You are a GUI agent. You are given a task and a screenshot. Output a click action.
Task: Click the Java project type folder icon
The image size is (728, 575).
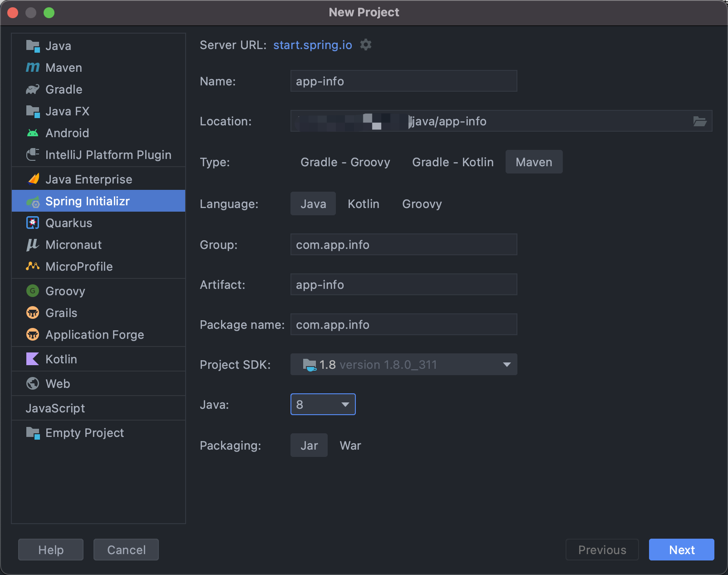click(x=33, y=46)
